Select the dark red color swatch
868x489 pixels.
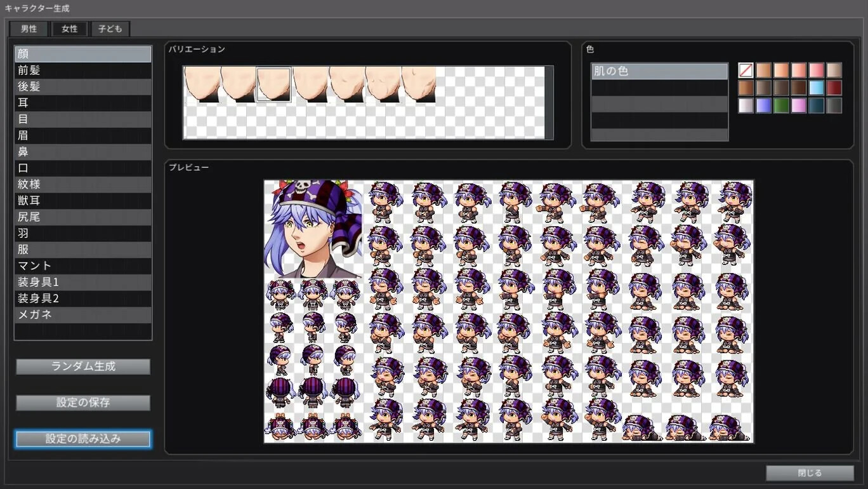coord(834,88)
